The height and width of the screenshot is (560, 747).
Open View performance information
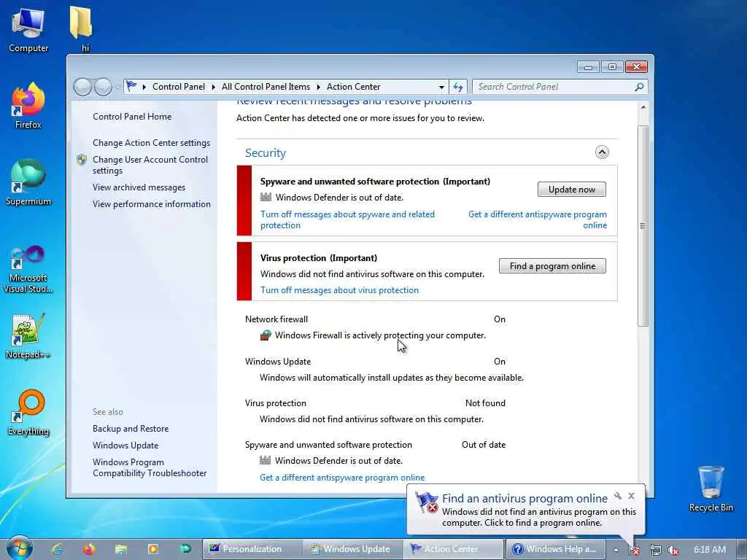click(x=152, y=204)
